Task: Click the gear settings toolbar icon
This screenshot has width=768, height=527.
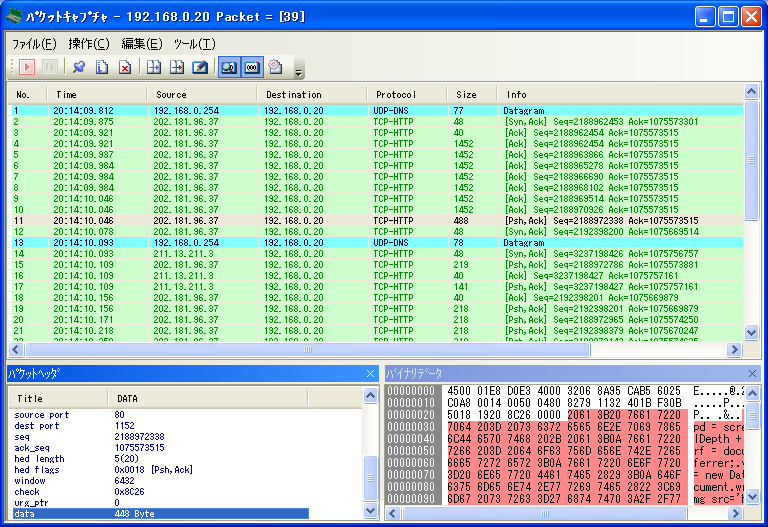Action: pyautogui.click(x=276, y=67)
